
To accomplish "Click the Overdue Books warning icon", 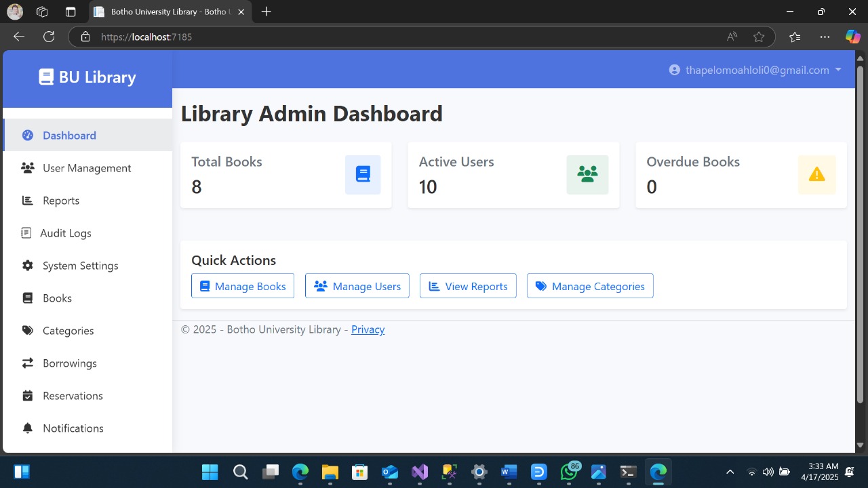I will (x=816, y=175).
